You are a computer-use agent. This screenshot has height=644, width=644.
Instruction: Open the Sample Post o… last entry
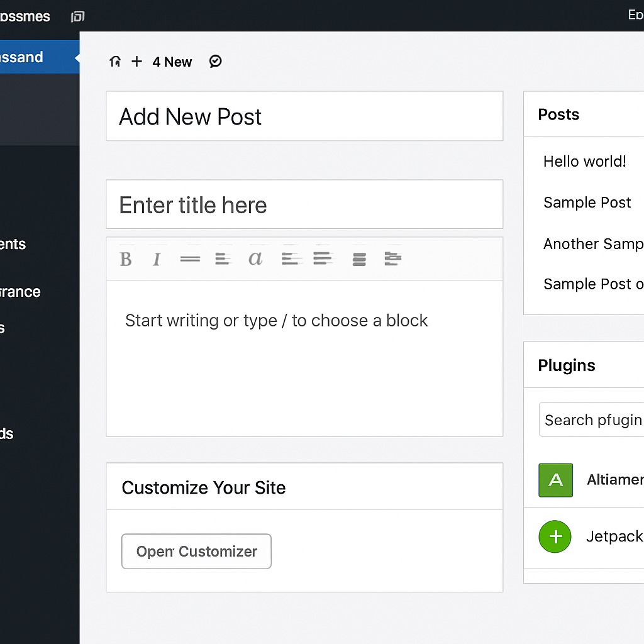[x=594, y=284]
